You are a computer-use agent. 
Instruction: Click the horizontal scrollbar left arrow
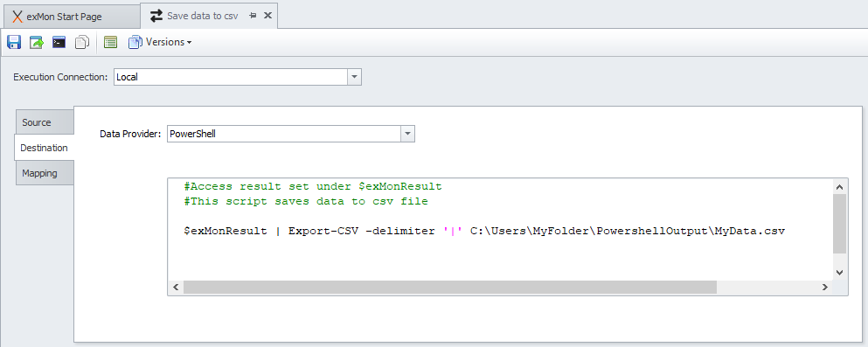176,288
